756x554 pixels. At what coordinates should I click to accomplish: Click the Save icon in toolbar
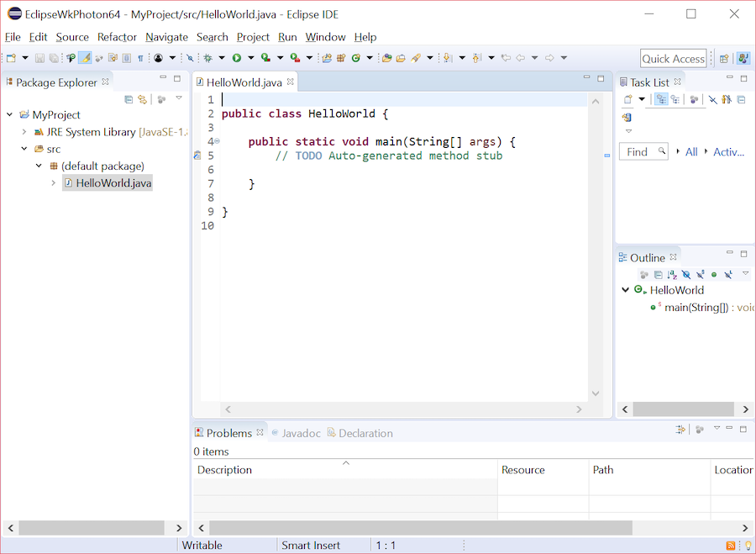pos(40,58)
